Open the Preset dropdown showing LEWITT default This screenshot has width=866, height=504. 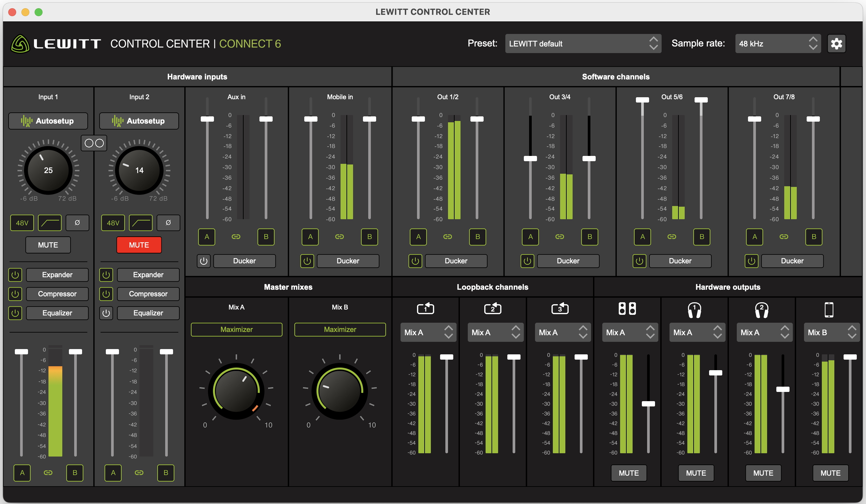582,44
